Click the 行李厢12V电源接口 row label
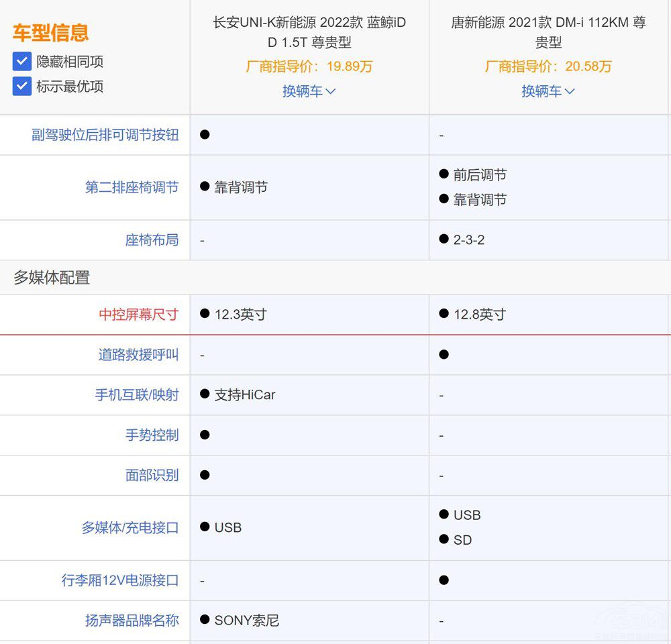The image size is (671, 644). (120, 580)
